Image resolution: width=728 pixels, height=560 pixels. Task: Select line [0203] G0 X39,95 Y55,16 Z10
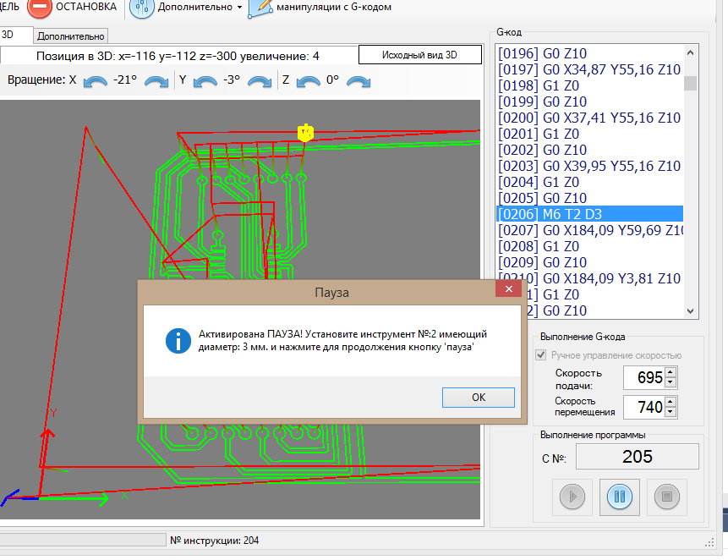tap(589, 167)
